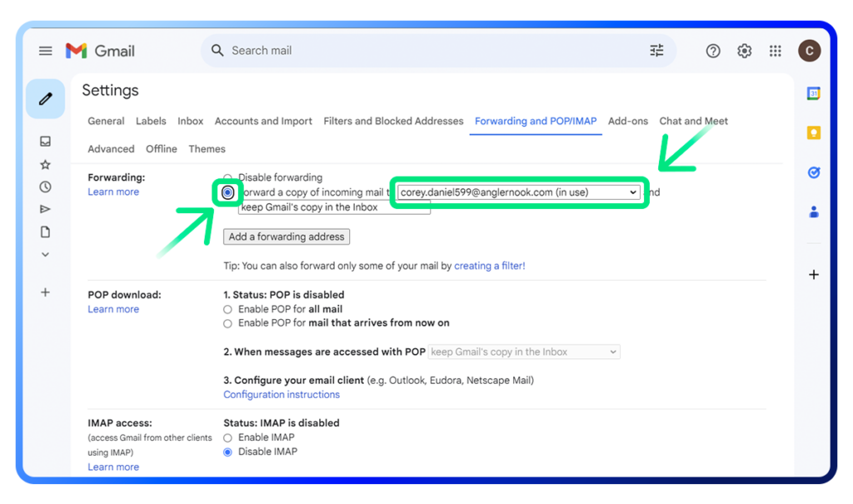Open the Google apps grid
The image size is (853, 504).
(776, 51)
